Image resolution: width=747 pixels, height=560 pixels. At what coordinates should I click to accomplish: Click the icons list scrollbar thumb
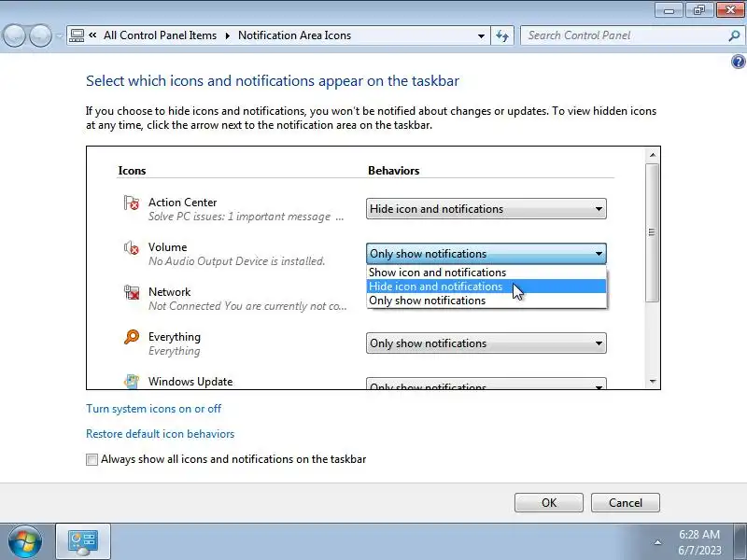652,232
